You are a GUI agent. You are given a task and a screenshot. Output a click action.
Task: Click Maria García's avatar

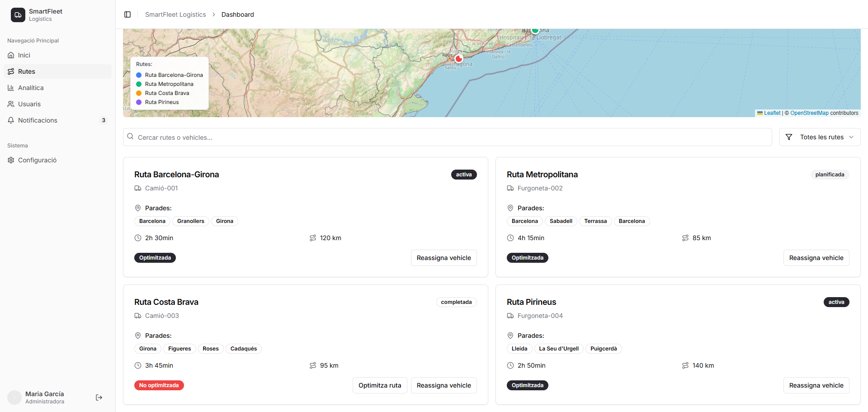pyautogui.click(x=14, y=398)
